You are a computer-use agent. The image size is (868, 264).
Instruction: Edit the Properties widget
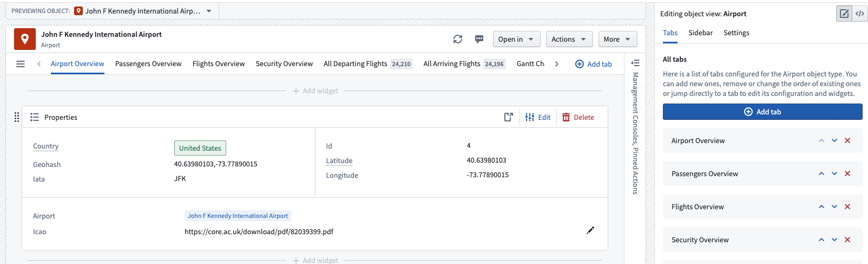(x=538, y=117)
